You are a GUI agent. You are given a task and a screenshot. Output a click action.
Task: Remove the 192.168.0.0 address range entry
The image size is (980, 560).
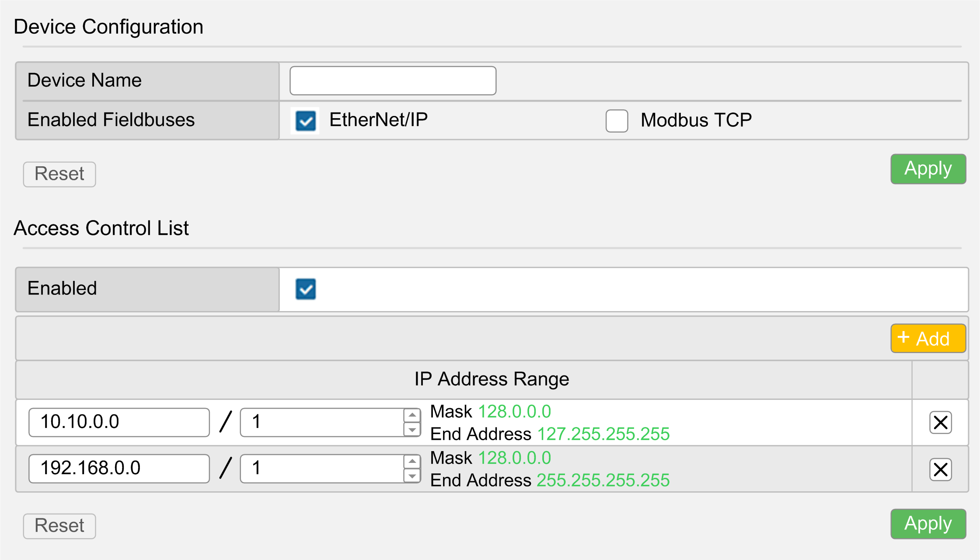[940, 469]
